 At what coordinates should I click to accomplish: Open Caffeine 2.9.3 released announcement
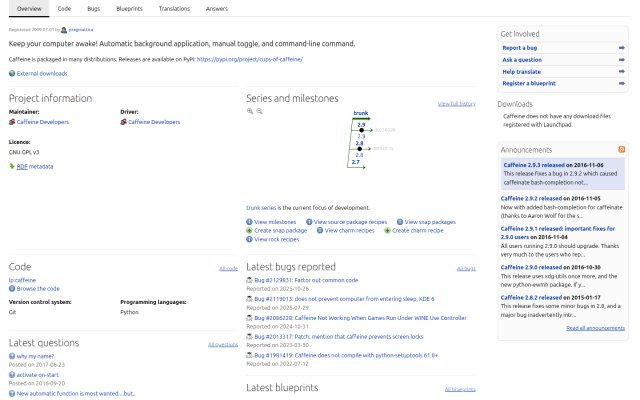point(534,165)
